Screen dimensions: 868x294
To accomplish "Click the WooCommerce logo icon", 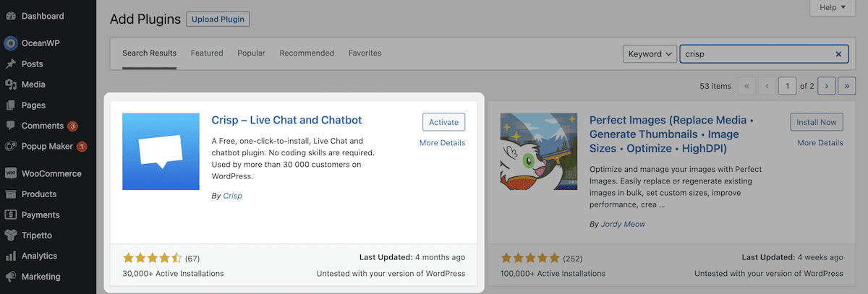I will 10,173.
